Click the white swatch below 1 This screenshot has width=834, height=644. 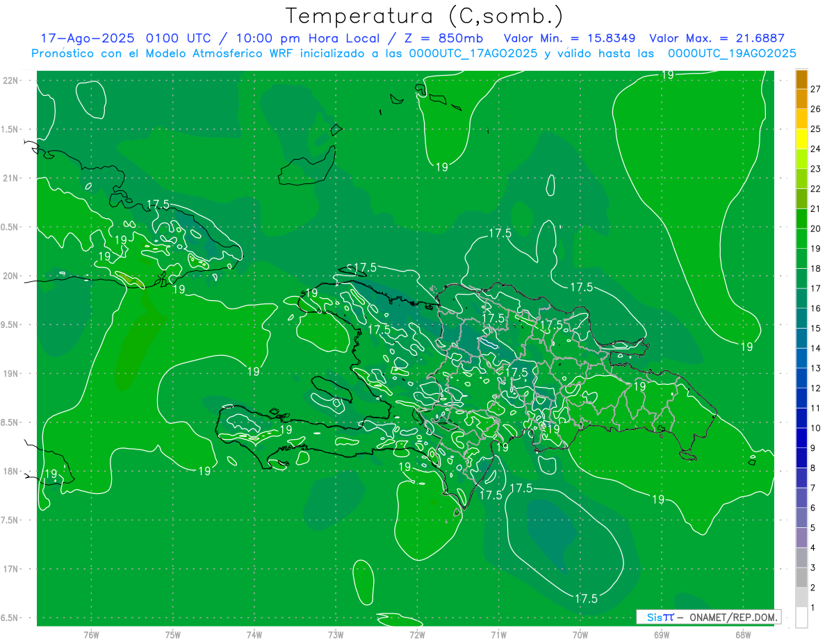tap(801, 618)
